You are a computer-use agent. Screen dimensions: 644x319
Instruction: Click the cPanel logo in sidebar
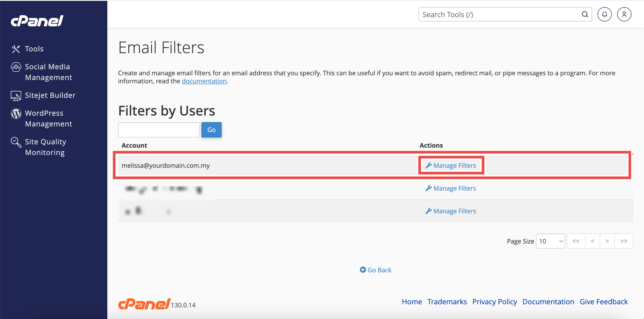[x=37, y=21]
